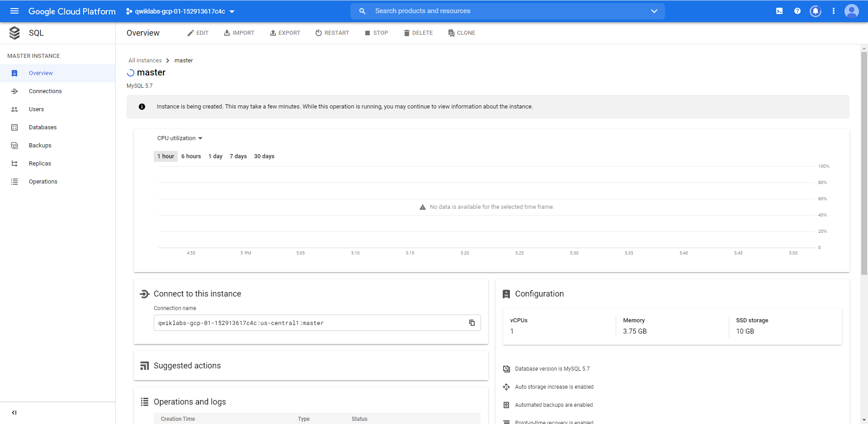Click the STOP button
Screen dimensions: 868x424
(x=377, y=33)
